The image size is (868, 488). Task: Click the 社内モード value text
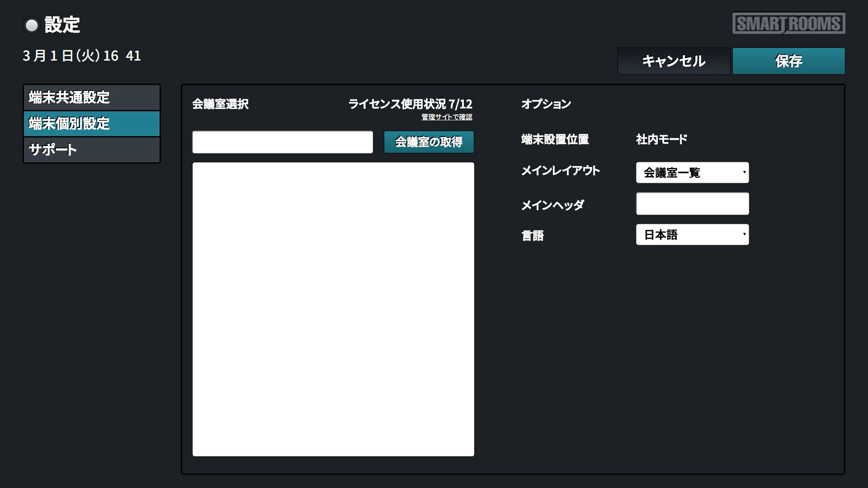[661, 139]
